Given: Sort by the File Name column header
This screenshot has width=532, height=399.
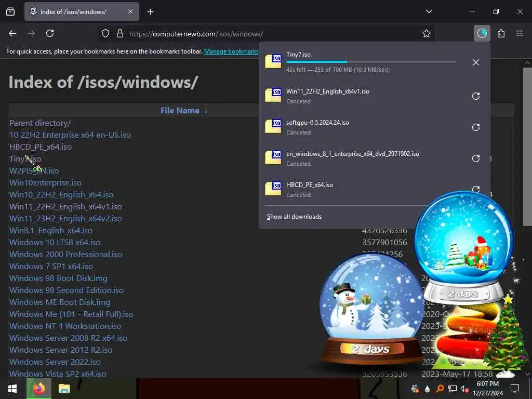Looking at the screenshot, I should coord(180,110).
